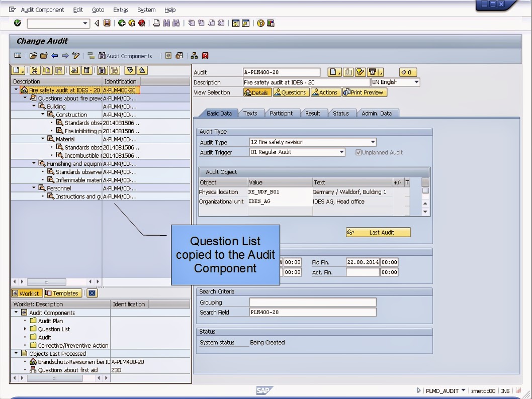Image resolution: width=532 pixels, height=399 pixels.
Task: Switch to the Participant tab
Action: (x=283, y=114)
